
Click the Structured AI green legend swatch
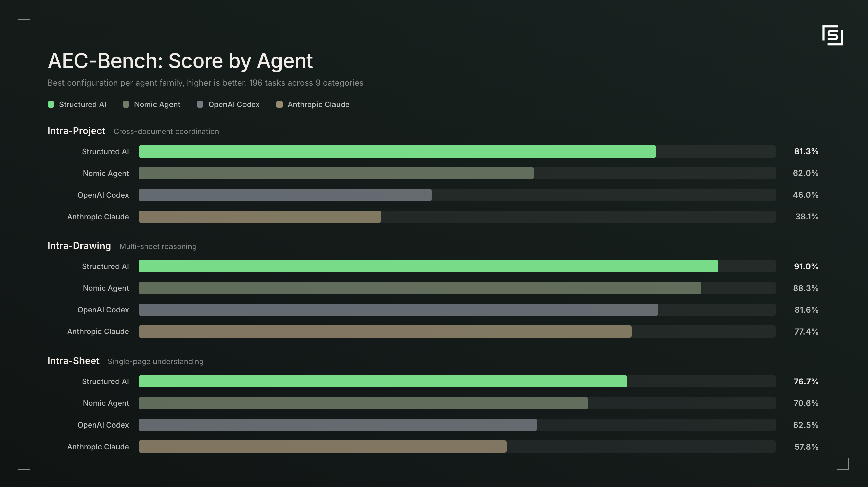click(x=51, y=105)
